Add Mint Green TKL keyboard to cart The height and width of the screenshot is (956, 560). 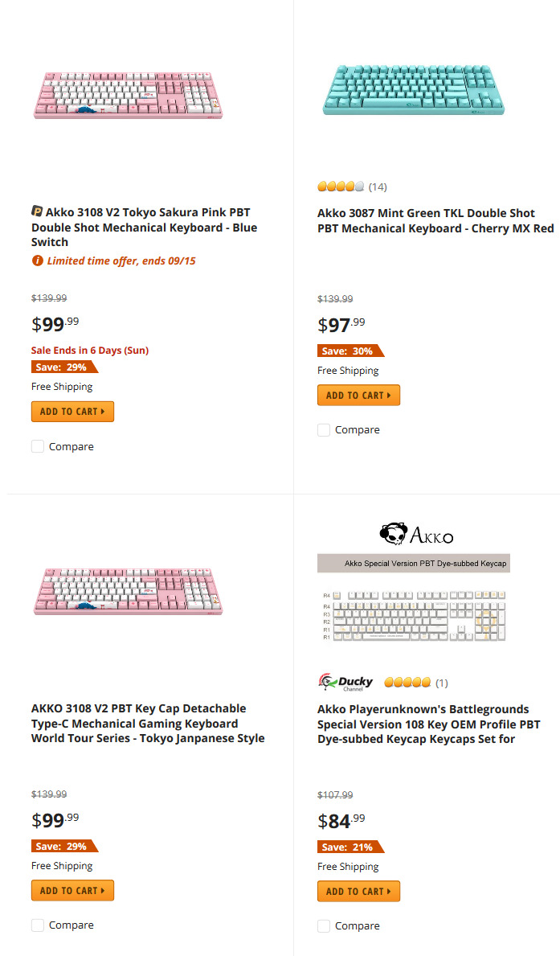[358, 395]
